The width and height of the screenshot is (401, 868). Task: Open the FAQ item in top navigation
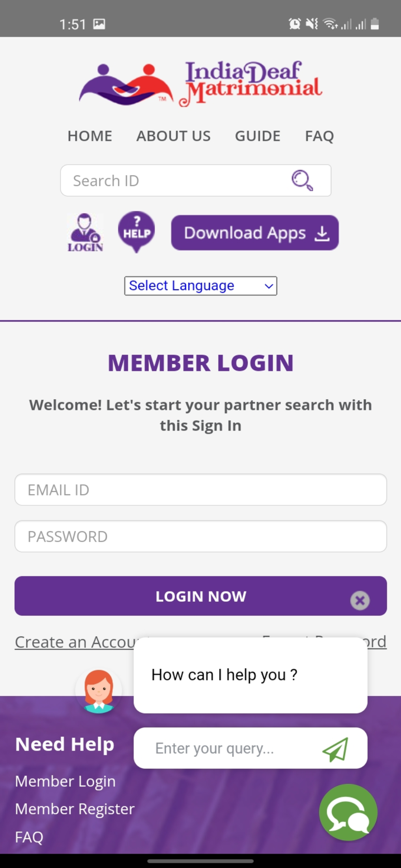319,136
